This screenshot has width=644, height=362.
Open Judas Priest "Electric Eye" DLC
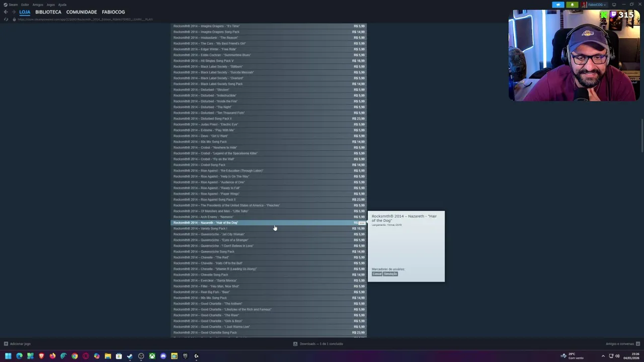click(269, 124)
